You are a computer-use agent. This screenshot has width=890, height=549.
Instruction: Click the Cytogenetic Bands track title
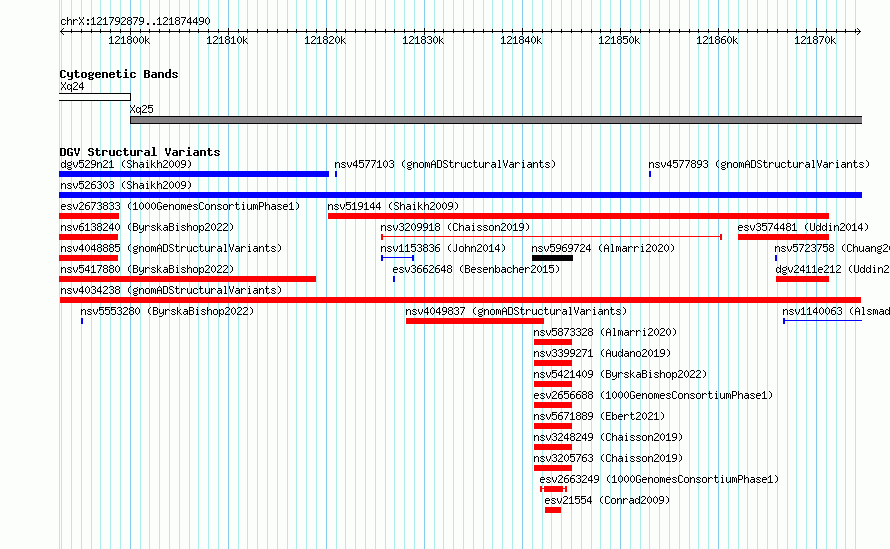[x=119, y=74]
